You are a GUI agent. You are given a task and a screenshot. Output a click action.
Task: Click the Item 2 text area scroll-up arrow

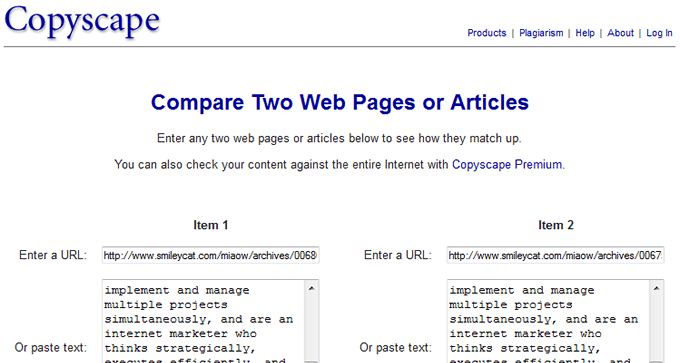tap(657, 288)
